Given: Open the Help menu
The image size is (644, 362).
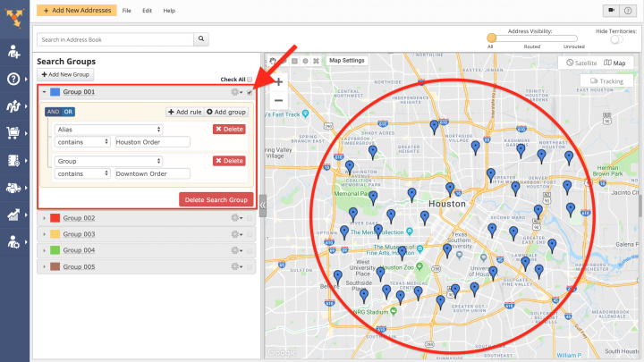Looking at the screenshot, I should pyautogui.click(x=169, y=11).
